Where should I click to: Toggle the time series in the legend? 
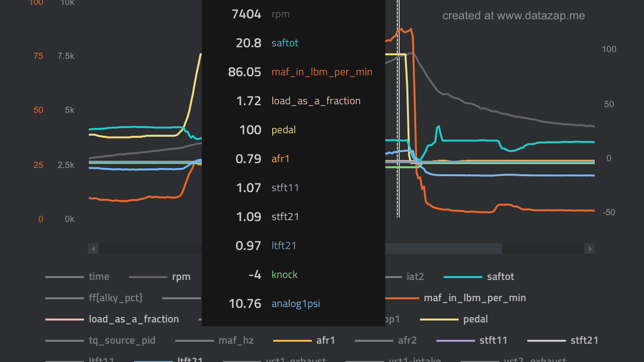(77, 277)
